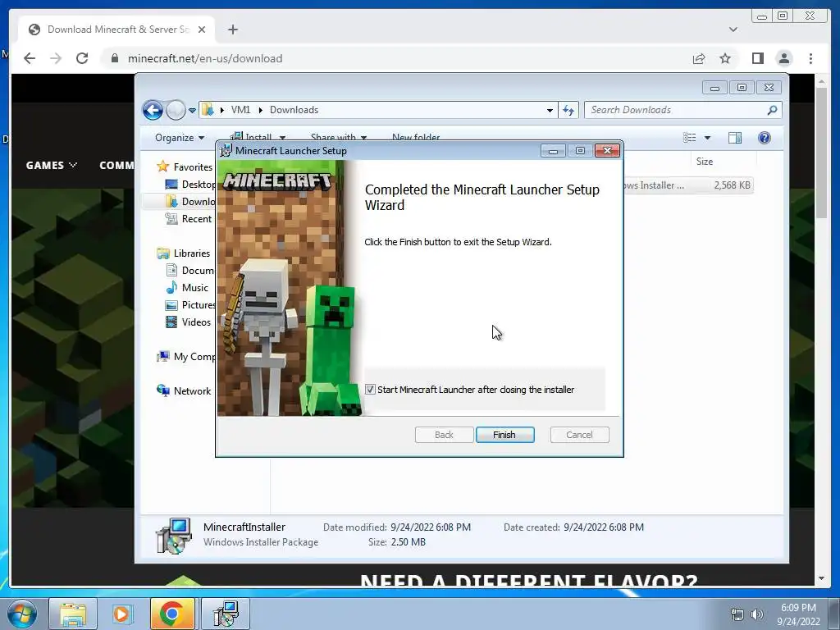This screenshot has width=840, height=630.
Task: Open Chrome profile avatar menu
Action: [x=783, y=58]
